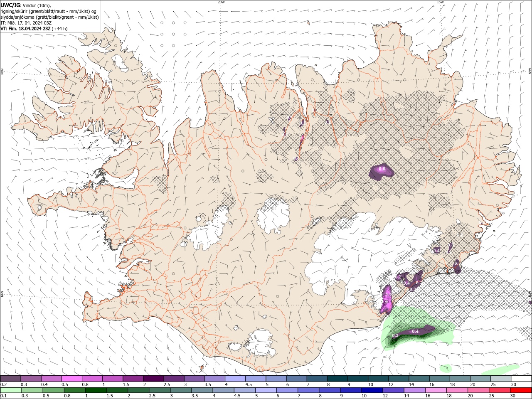Click the 'VT: Fim. 18.04.2024 23Z (+44 h)' line
The height and width of the screenshot is (399, 532).
pos(34,29)
